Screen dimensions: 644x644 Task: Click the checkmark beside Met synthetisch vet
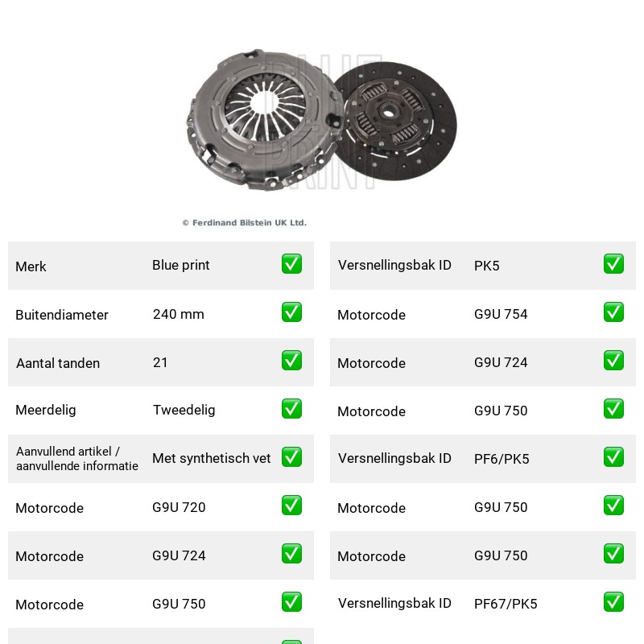click(x=291, y=457)
